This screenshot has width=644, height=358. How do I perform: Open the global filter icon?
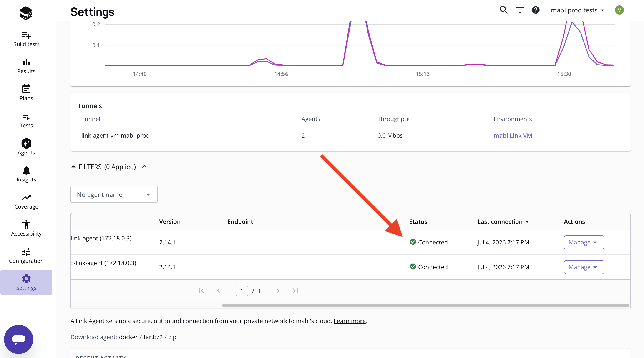[520, 10]
